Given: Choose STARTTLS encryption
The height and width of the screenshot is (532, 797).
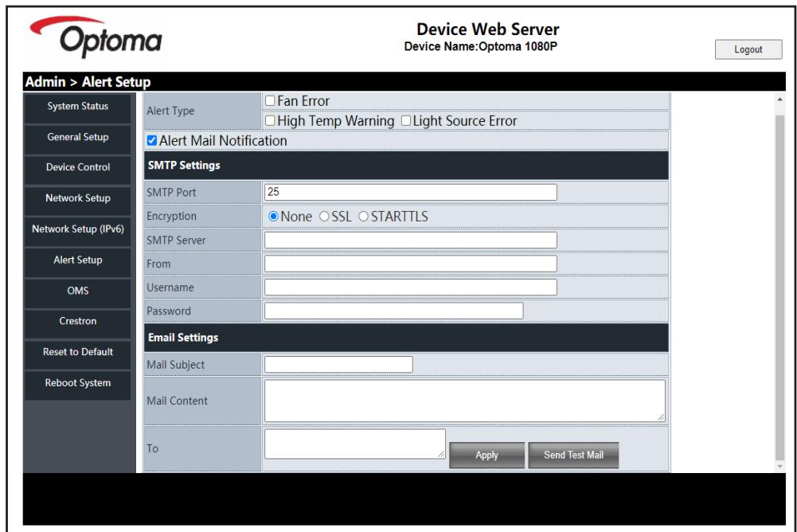Looking at the screenshot, I should tap(363, 216).
